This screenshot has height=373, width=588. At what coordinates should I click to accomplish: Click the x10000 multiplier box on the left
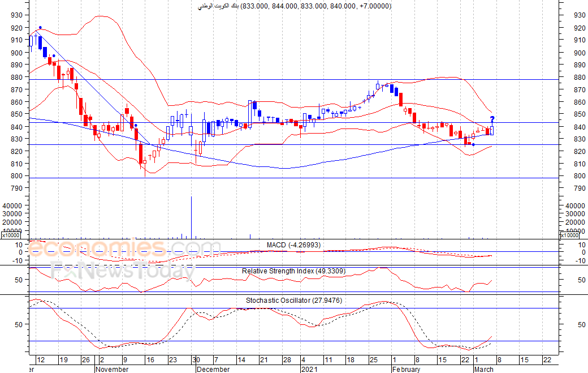point(11,235)
